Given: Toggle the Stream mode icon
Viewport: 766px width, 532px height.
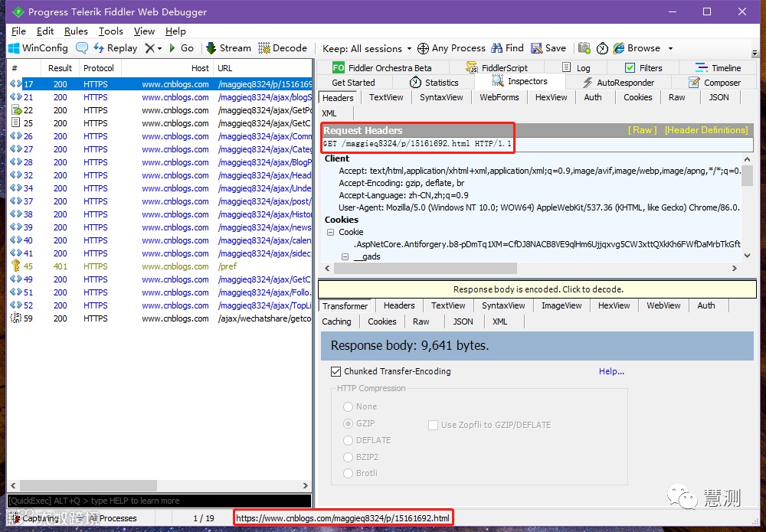Looking at the screenshot, I should pyautogui.click(x=211, y=47).
